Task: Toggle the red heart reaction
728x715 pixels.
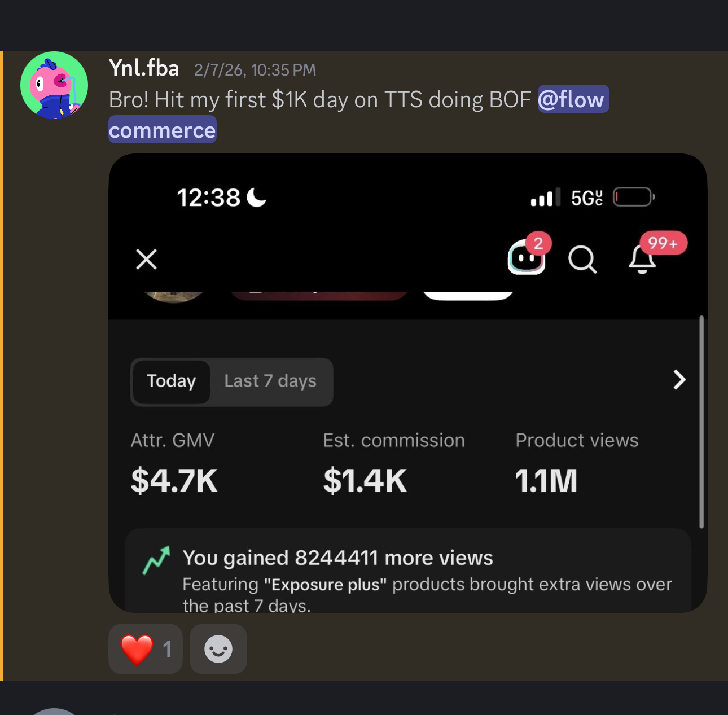Action: (x=146, y=649)
